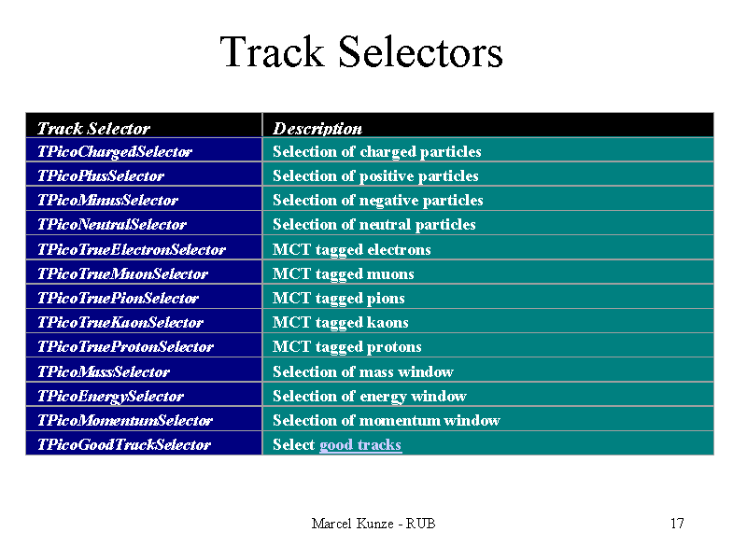Click the TPicoEnergySelector cell

coord(110,396)
